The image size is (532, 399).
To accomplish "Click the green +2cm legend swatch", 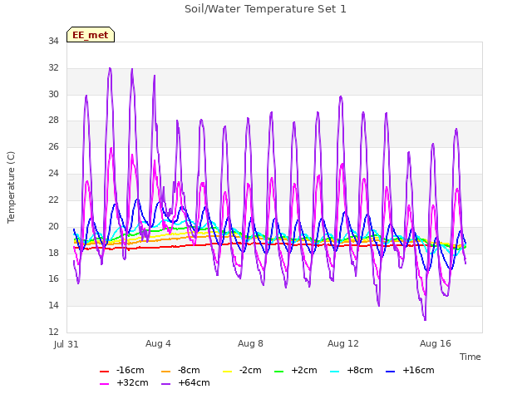I will pyautogui.click(x=278, y=372).
